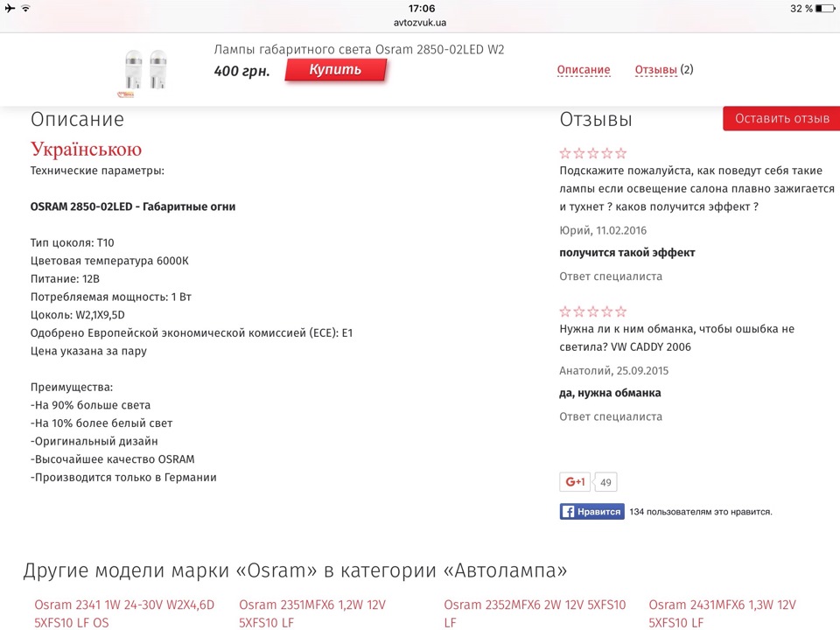Click the text Цоколь: W2,1X9,5D
Viewport: 840px width, 630px height.
point(78,315)
